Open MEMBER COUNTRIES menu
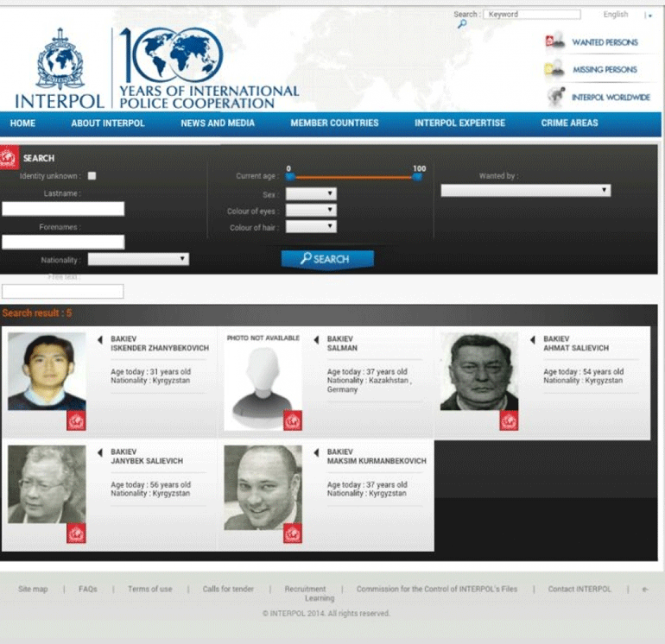Viewport: 665px width, 644px height. click(x=334, y=123)
